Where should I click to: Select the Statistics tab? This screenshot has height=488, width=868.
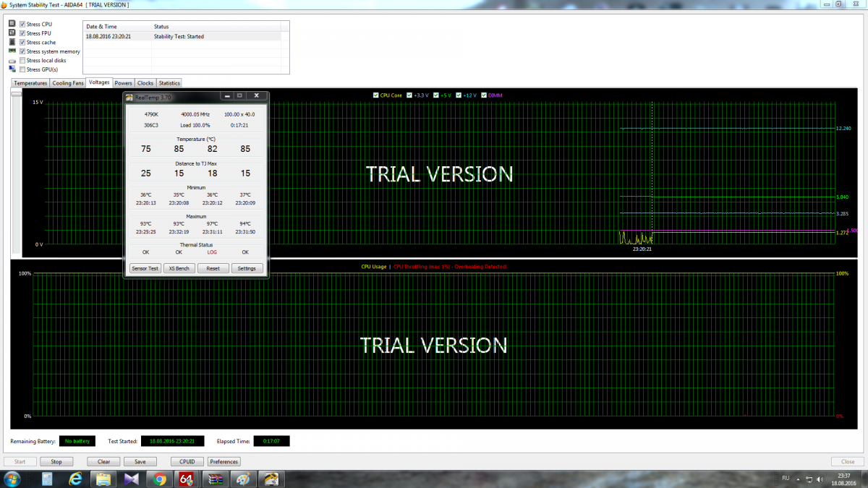point(169,83)
